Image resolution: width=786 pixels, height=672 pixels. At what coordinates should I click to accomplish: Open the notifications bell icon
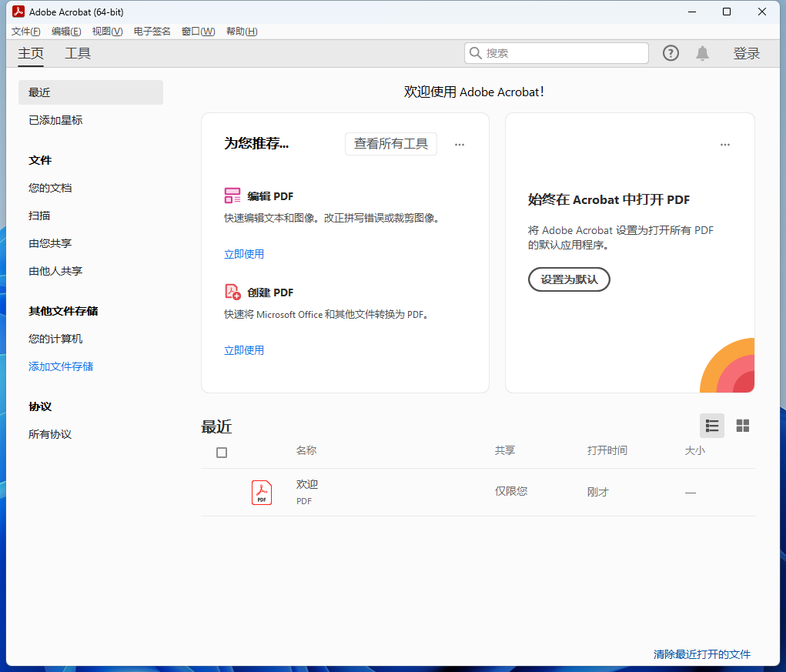[702, 53]
